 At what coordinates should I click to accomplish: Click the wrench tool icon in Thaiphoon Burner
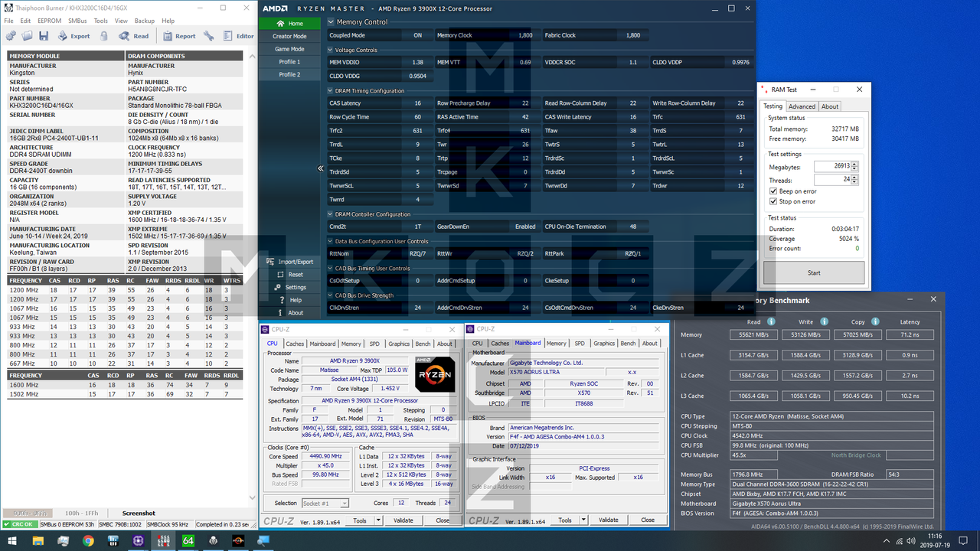click(x=210, y=36)
